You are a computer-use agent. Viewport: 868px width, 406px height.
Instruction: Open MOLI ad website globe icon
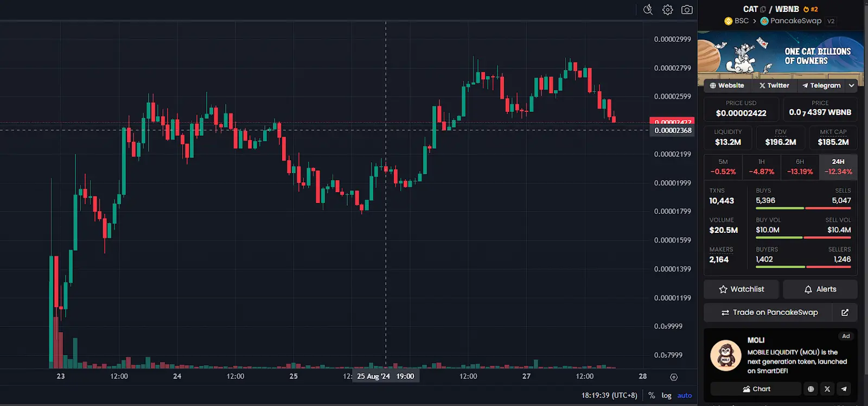810,389
